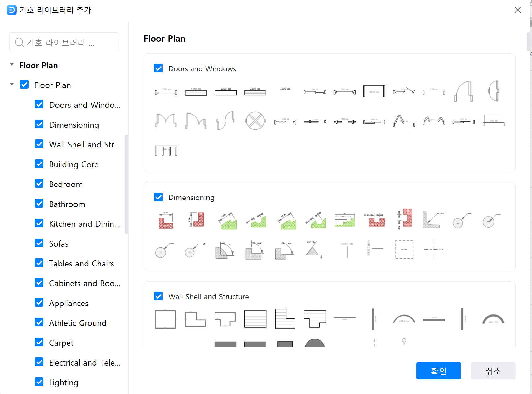Open Athletic Ground library entry
The width and height of the screenshot is (532, 394).
click(x=78, y=323)
